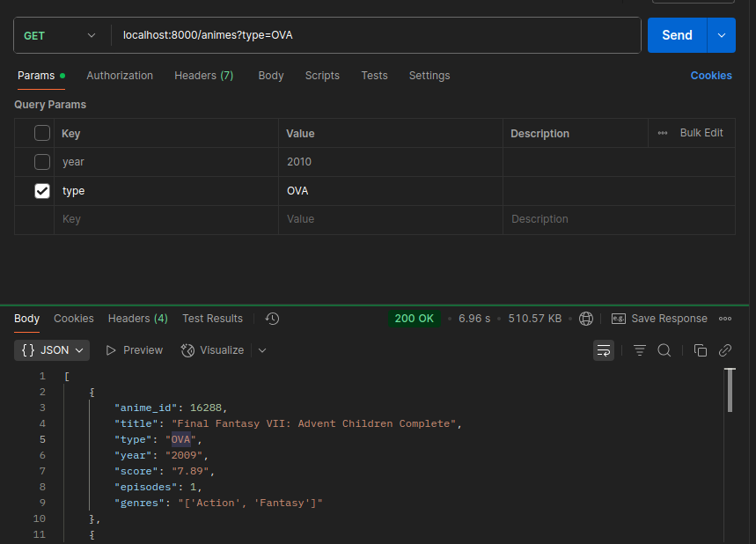Click the "episodes": 1 line

[x=158, y=487]
